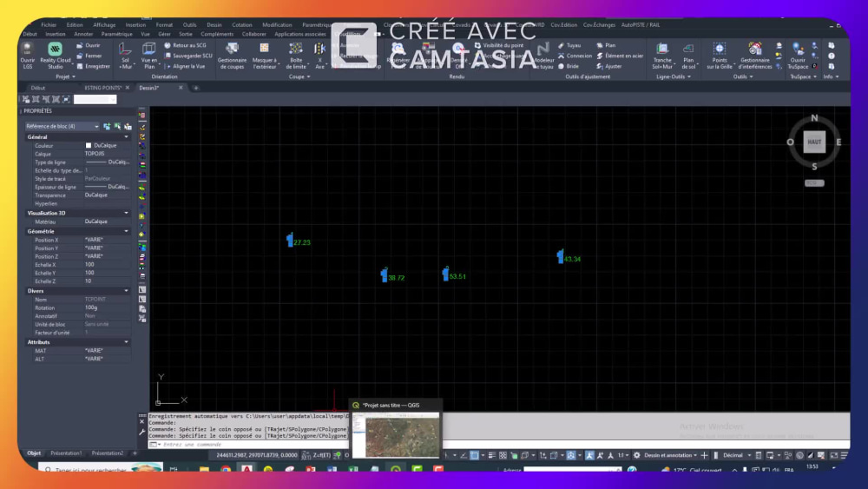The width and height of the screenshot is (868, 489).
Task: Click the Ouvrir project button
Action: (x=89, y=45)
